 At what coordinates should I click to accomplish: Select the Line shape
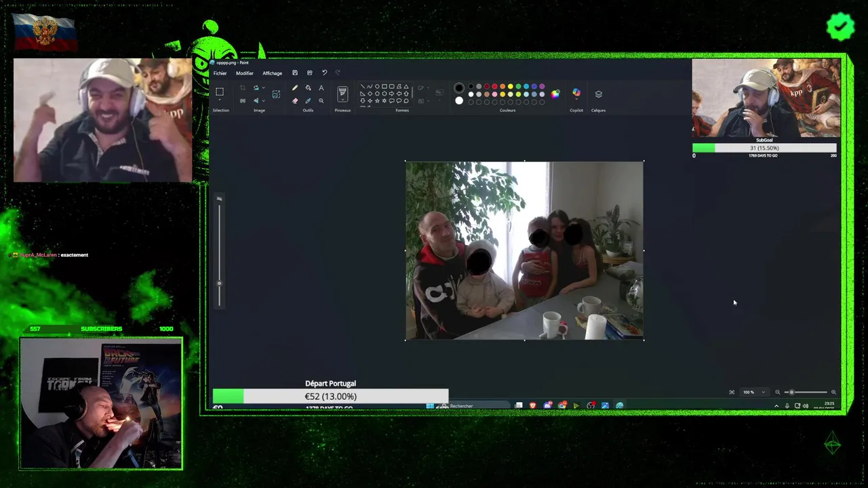click(x=362, y=87)
